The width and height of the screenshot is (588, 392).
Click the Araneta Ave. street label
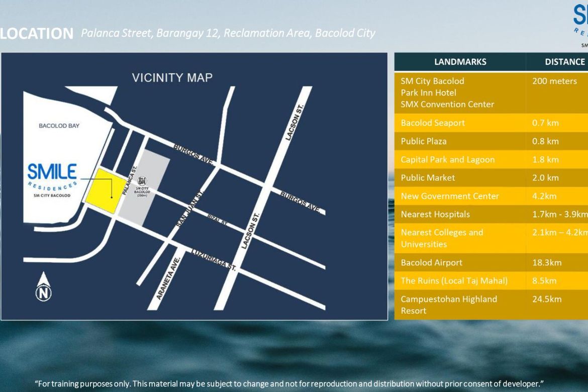(x=168, y=278)
